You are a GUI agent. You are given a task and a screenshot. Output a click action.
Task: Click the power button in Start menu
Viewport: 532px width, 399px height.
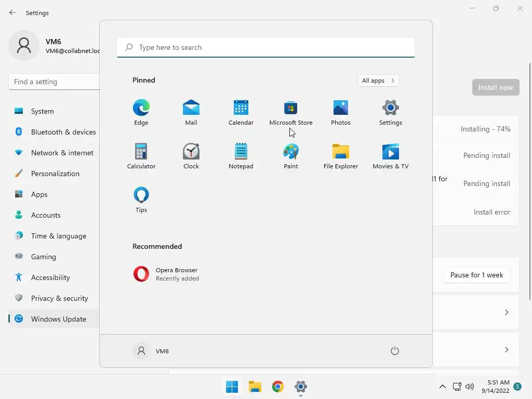click(395, 351)
